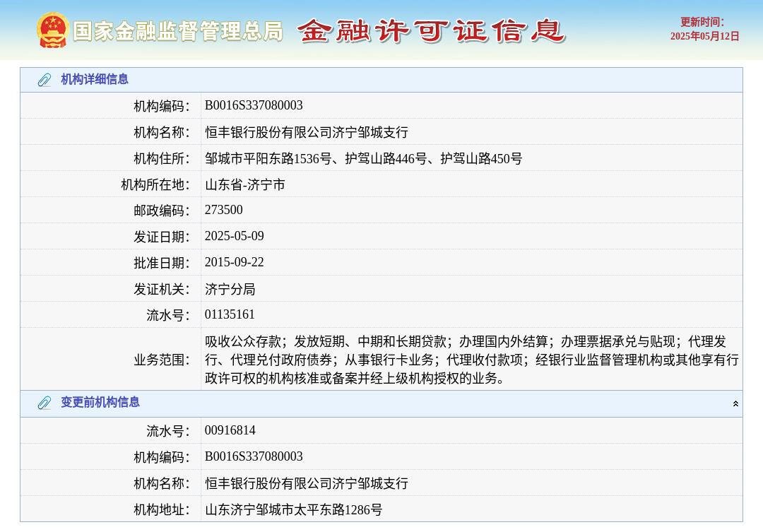Viewport: 763px width, 532px height.
Task: Click the 流水号 label in 机构详细信息 section
Action: [168, 315]
